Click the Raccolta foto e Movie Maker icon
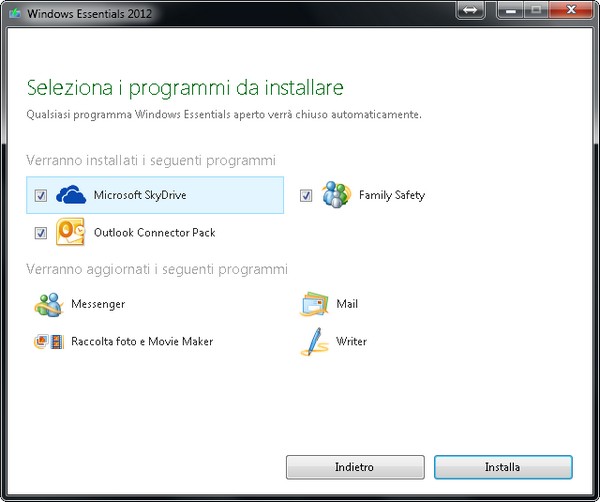Viewport: 600px width, 502px height. 49,341
